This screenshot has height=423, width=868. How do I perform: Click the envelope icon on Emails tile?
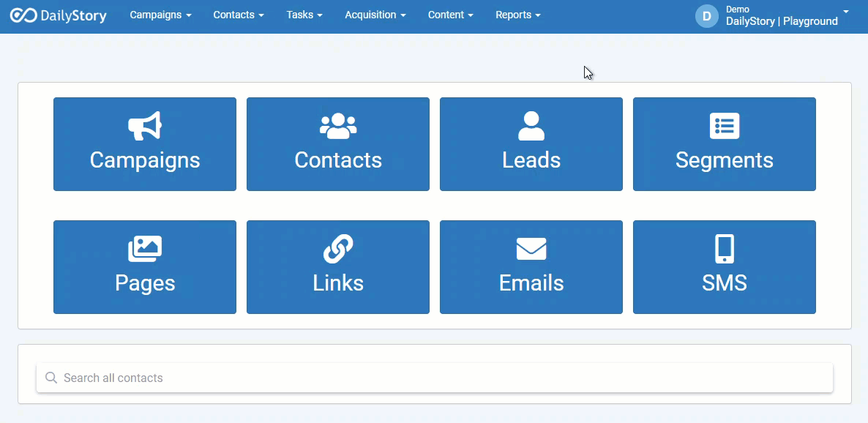(x=531, y=249)
